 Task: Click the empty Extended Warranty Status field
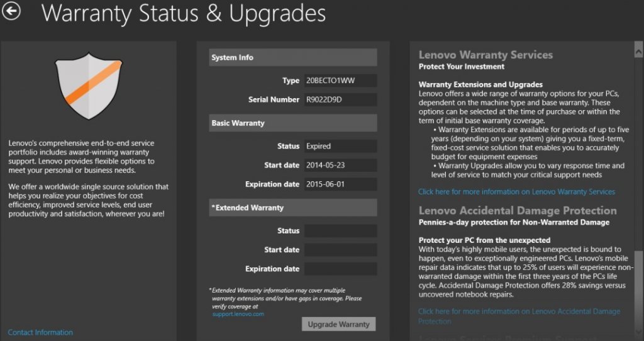340,231
